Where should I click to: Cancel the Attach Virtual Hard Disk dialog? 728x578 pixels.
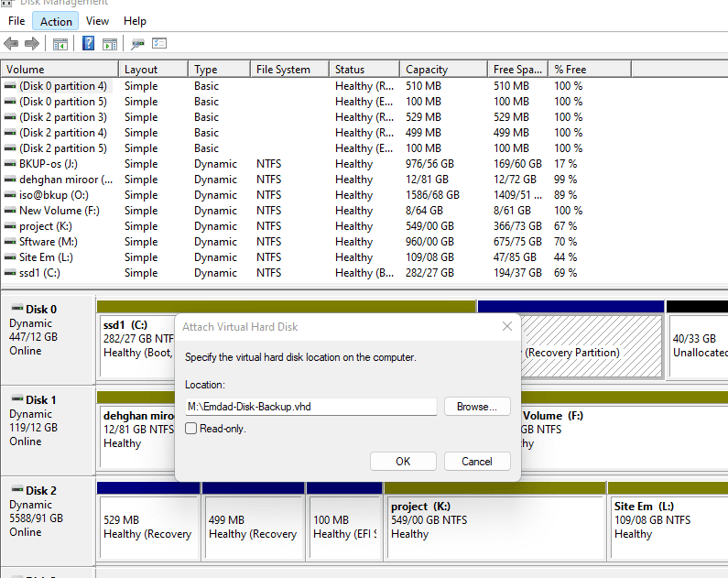tap(476, 461)
